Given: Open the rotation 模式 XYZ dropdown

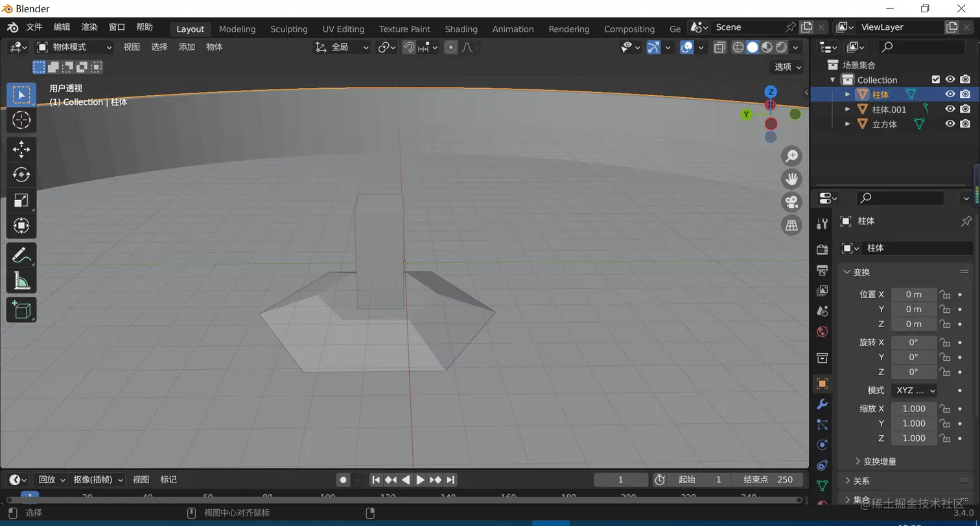Looking at the screenshot, I should [915, 391].
